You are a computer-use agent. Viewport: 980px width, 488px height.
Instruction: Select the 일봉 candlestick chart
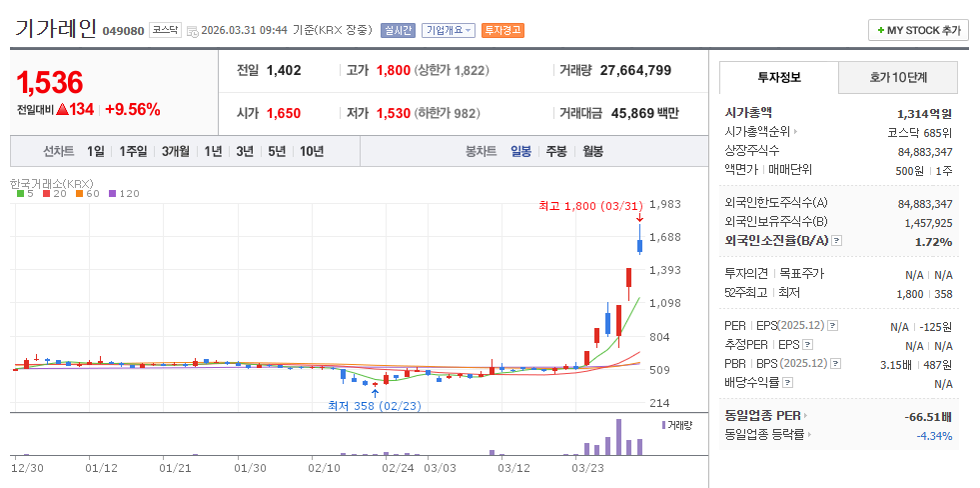coord(520,151)
